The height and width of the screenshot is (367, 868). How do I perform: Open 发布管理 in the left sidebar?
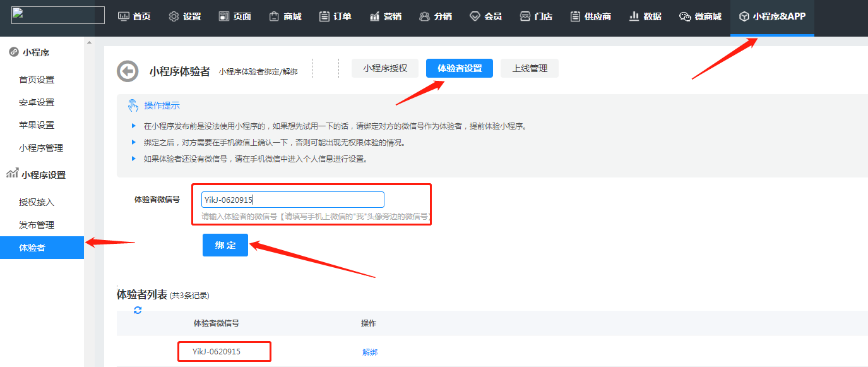(x=37, y=225)
